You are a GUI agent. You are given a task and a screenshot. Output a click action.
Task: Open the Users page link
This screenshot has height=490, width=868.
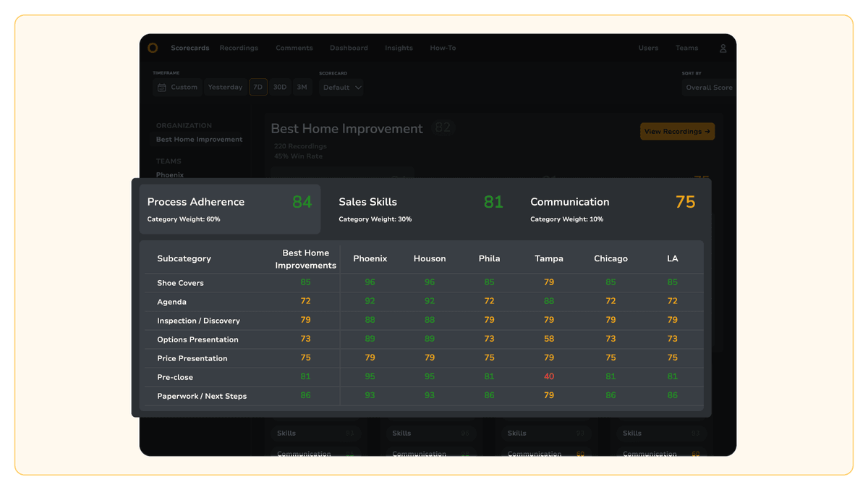point(648,48)
